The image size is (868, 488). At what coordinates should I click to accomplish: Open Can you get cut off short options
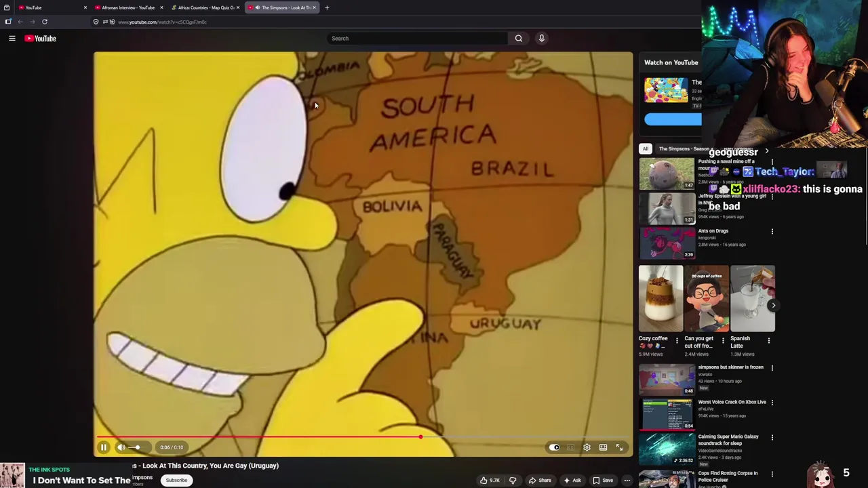(723, 340)
